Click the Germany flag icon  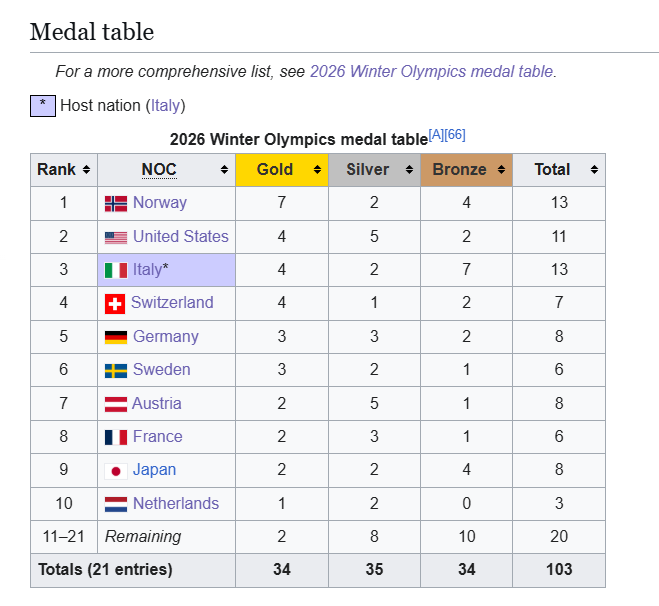116,337
